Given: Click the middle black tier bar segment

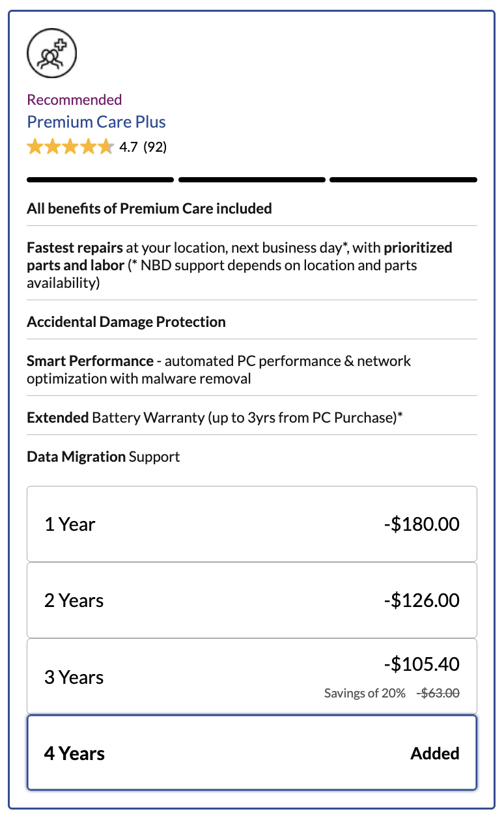Looking at the screenshot, I should (x=251, y=180).
